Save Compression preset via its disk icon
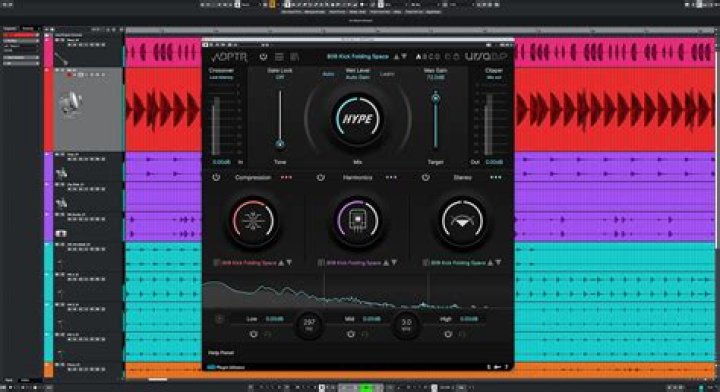720x392 pixels. (216, 263)
